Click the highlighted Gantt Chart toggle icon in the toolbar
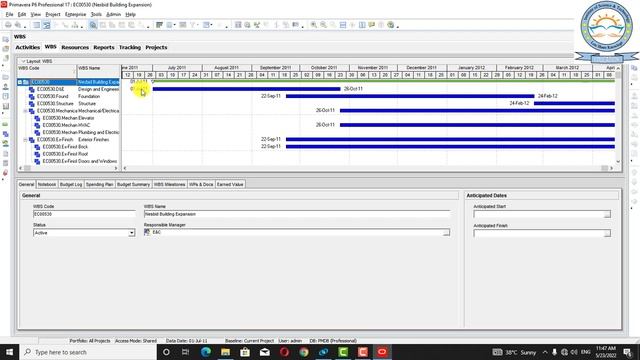This screenshot has height=360, width=640. tap(47, 25)
